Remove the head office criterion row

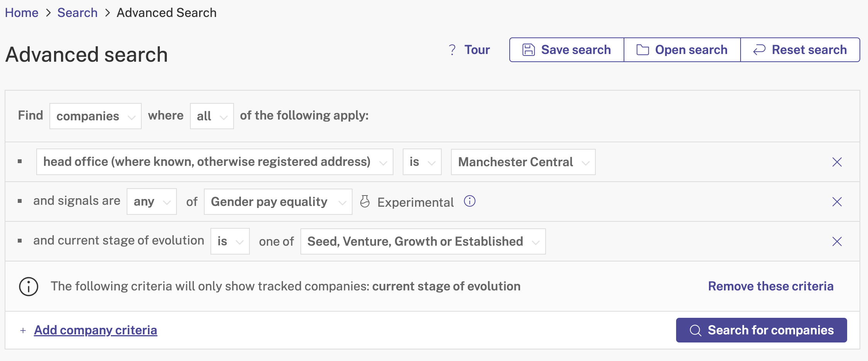point(837,162)
